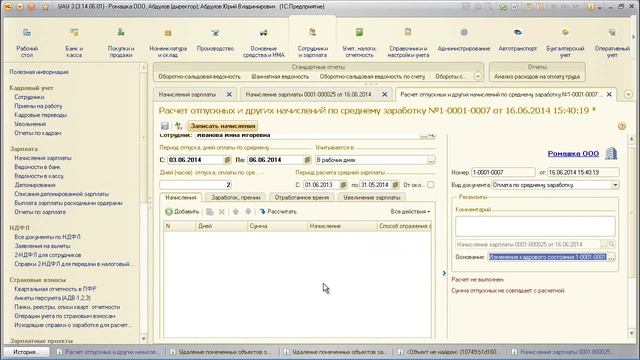Image resolution: width=640 pixels, height=360 pixels.
Task: Open the Все действия dropdown menu
Action: pos(410,211)
